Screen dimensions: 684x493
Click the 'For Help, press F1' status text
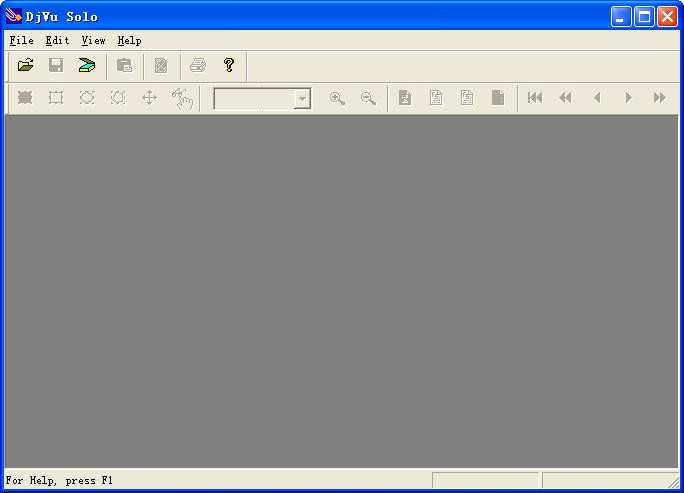pos(59,480)
